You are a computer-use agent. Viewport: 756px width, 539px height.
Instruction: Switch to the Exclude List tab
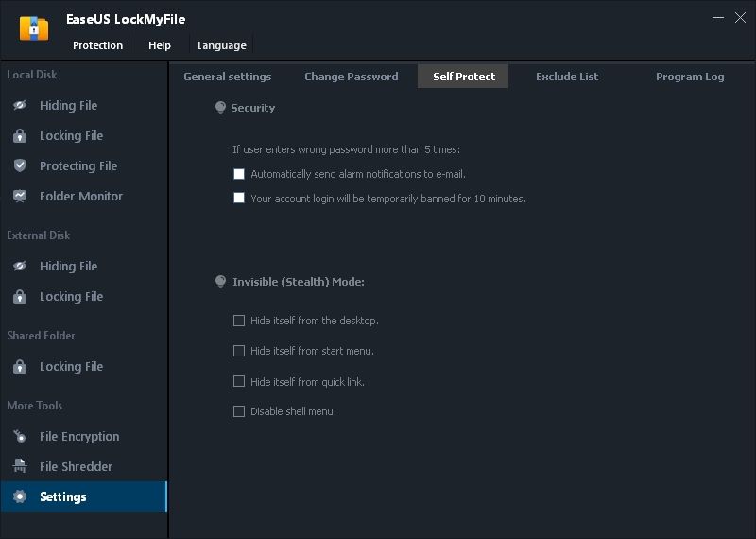[567, 77]
